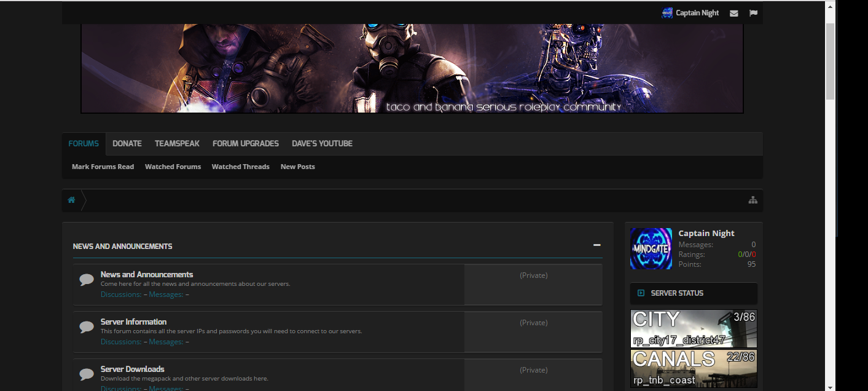868x391 pixels.
Task: Click the Points value 95
Action: [x=751, y=264]
